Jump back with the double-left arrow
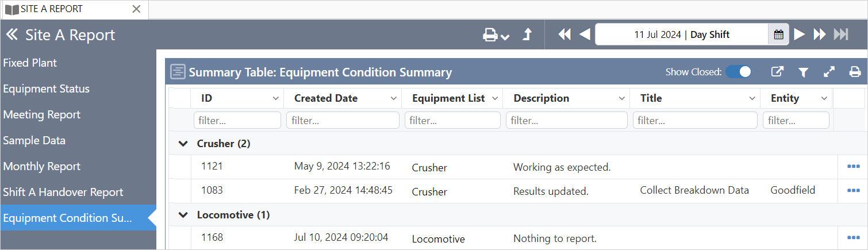Screen dimensions: 868x250 click(x=564, y=34)
